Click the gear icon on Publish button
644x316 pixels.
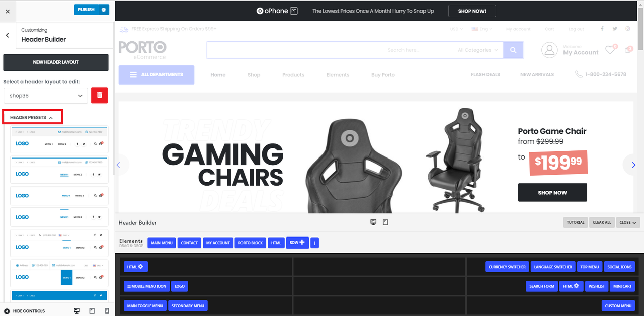(104, 10)
